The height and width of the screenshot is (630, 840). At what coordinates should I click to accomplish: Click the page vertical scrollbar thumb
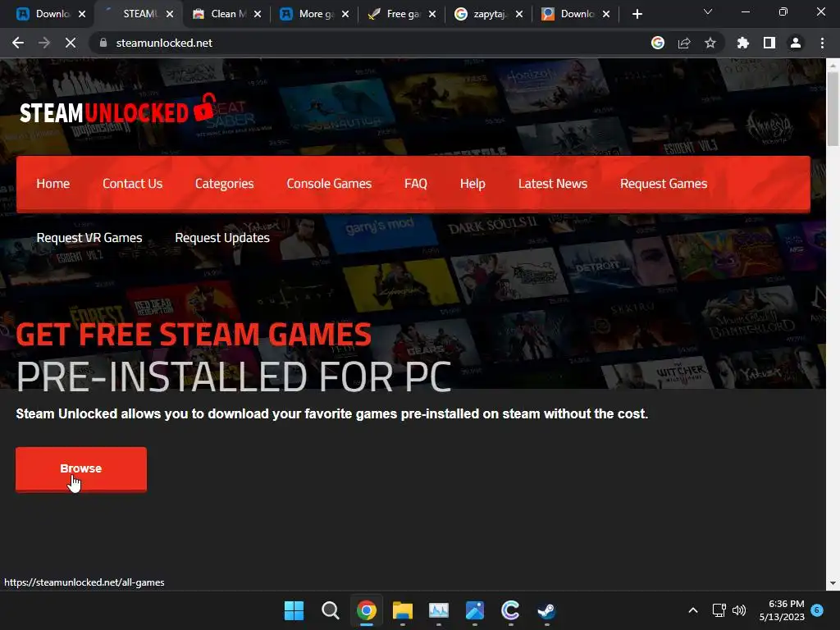833,108
